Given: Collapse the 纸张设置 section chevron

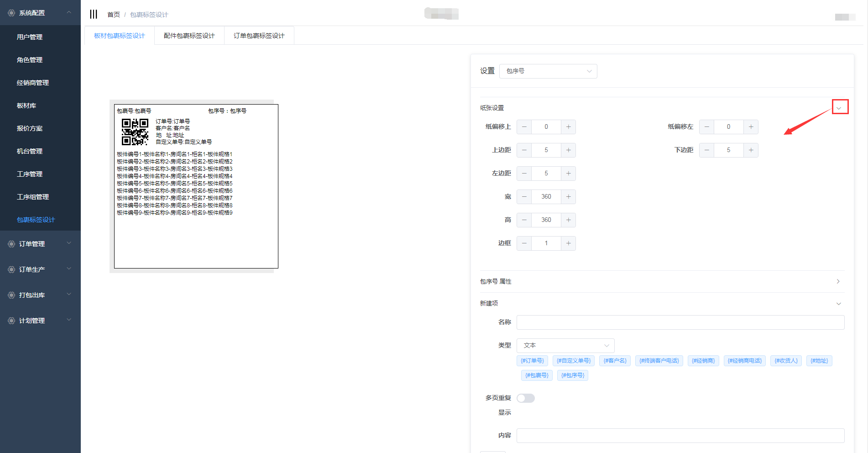Looking at the screenshot, I should pos(839,108).
